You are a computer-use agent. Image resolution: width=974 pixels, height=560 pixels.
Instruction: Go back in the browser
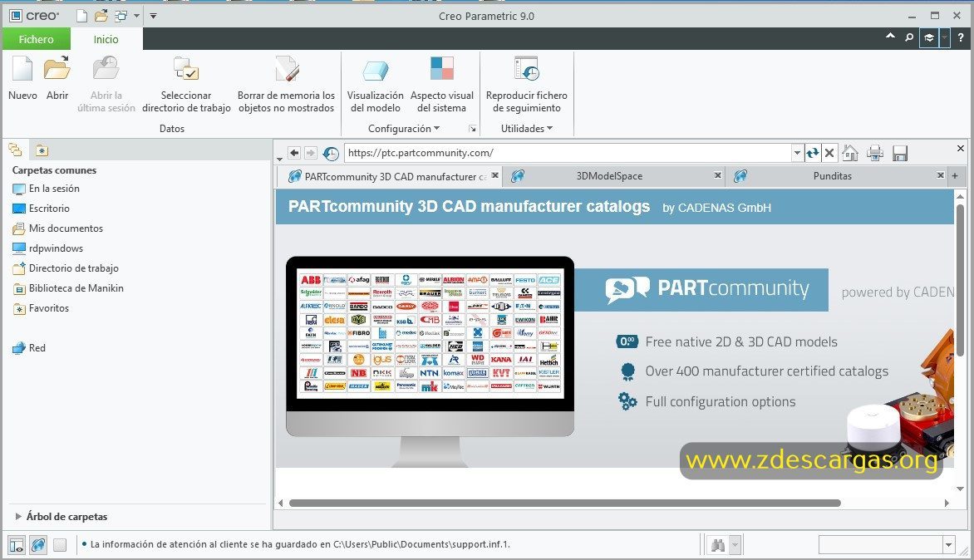294,153
